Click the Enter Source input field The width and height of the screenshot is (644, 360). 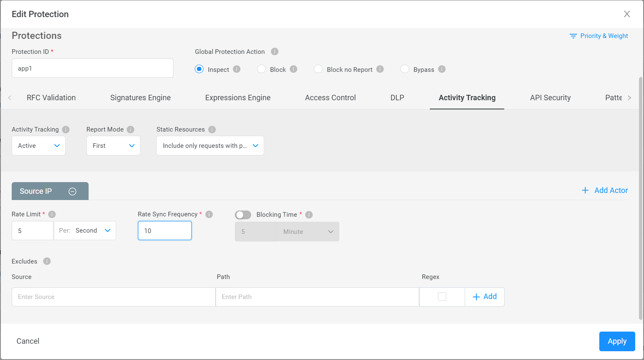click(113, 297)
